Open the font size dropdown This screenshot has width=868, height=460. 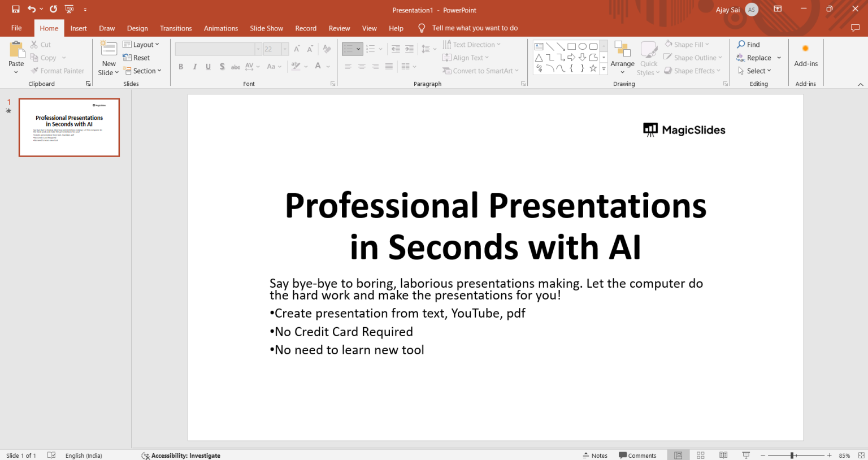(x=285, y=49)
